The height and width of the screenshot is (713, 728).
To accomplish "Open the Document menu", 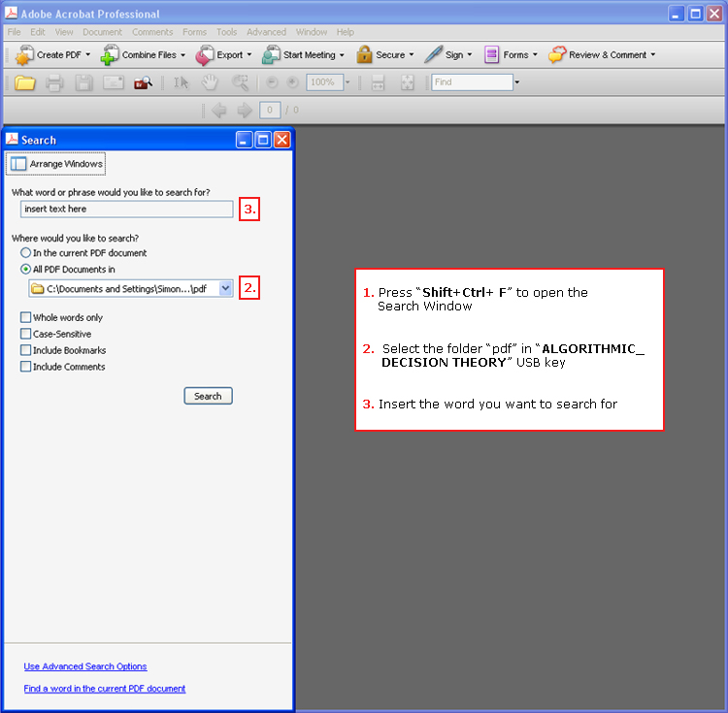I will coord(102,32).
